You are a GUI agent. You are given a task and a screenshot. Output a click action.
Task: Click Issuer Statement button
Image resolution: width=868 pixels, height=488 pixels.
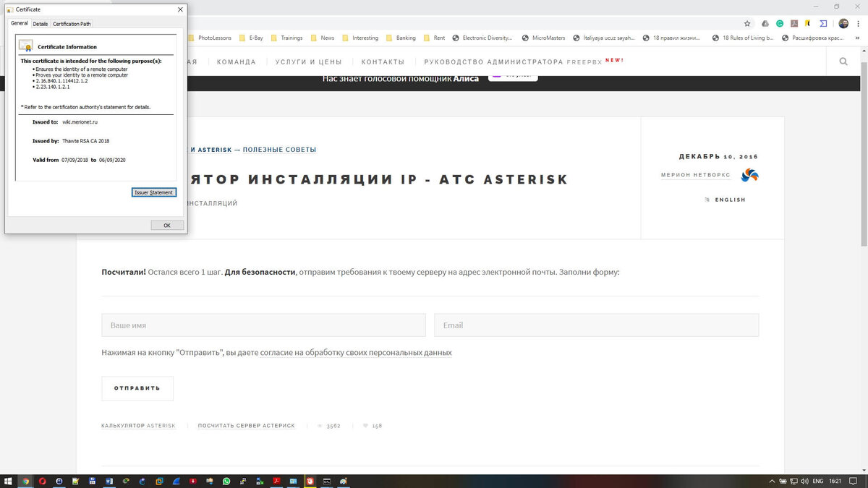click(154, 192)
